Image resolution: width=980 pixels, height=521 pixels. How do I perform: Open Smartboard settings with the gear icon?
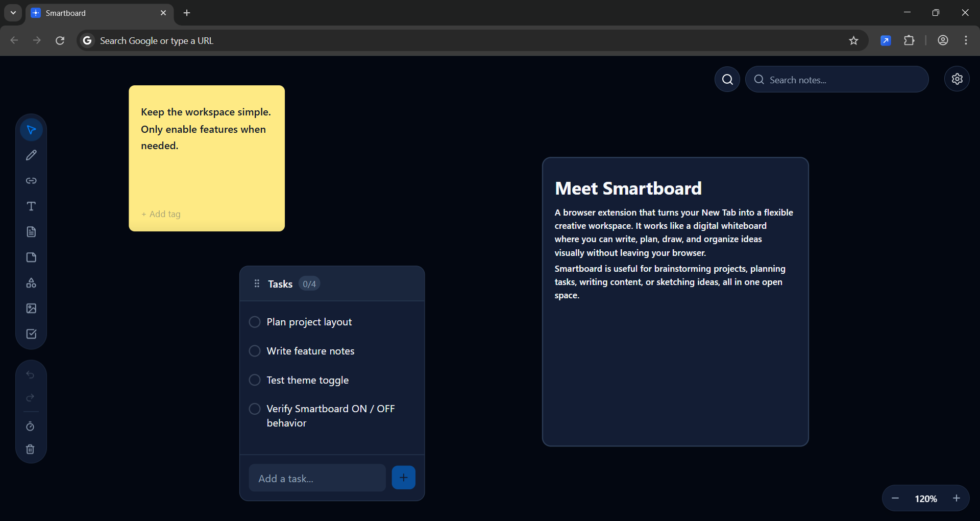(957, 79)
